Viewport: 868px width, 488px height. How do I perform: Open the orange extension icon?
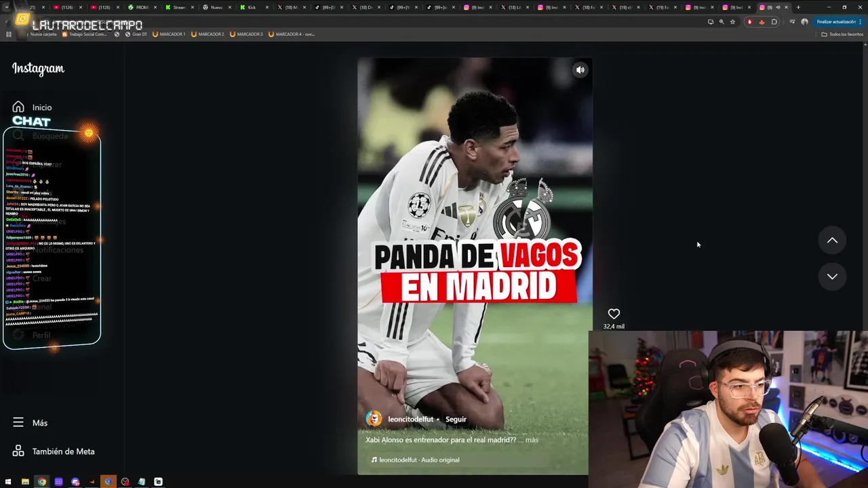tap(762, 22)
